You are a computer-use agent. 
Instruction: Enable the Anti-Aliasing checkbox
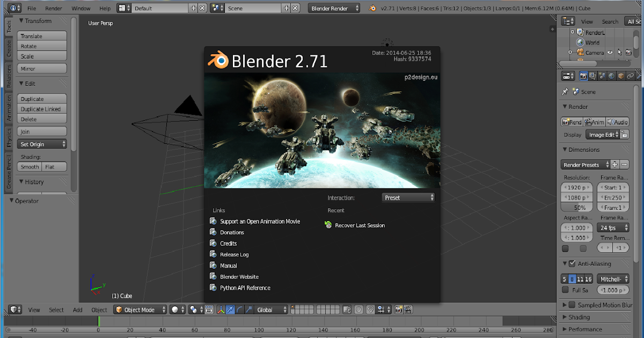pos(572,263)
